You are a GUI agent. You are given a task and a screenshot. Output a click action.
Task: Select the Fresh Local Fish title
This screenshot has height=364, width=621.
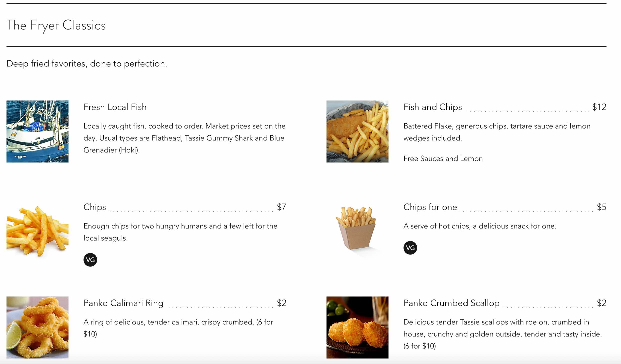115,107
